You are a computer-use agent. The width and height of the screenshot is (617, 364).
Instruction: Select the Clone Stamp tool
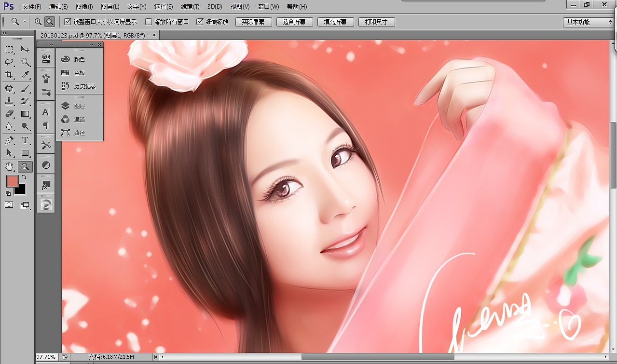click(9, 101)
